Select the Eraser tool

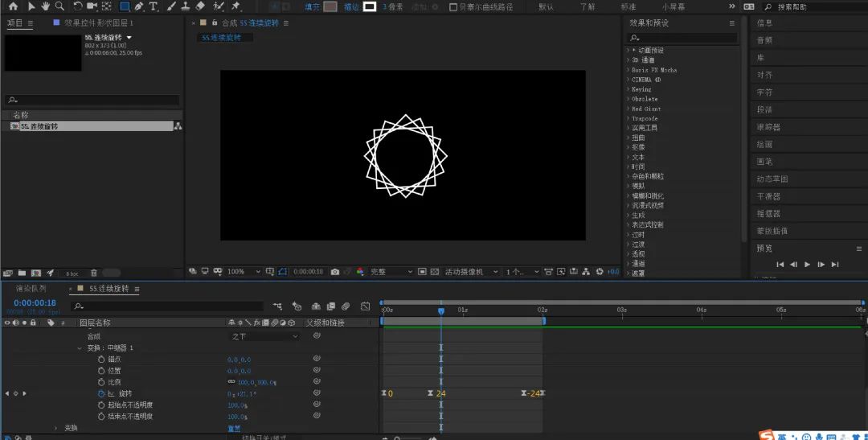pyautogui.click(x=200, y=6)
